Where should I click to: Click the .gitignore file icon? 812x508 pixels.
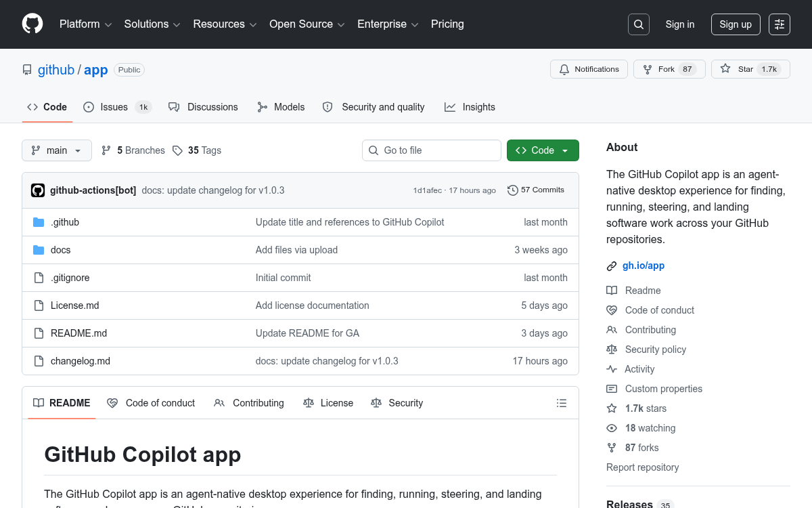[39, 278]
